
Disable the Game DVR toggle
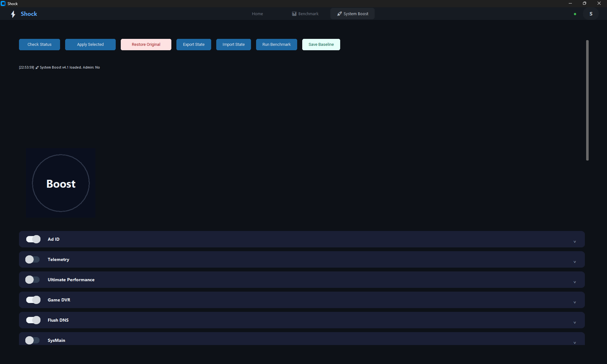33,300
